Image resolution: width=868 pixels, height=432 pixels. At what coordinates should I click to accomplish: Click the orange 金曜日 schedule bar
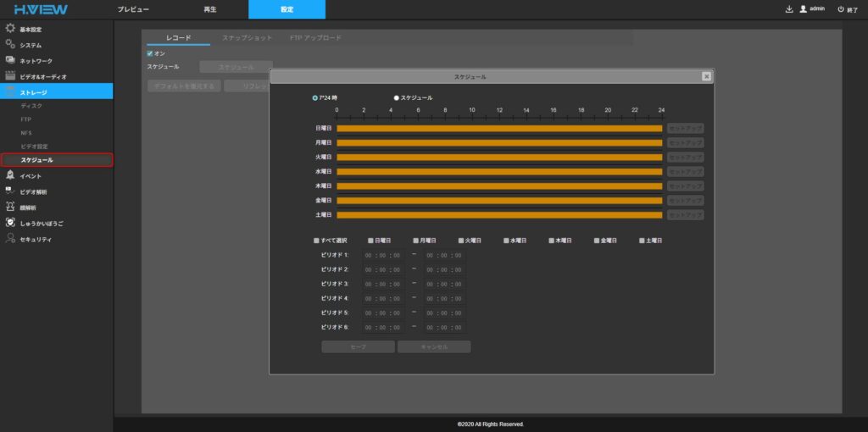498,201
